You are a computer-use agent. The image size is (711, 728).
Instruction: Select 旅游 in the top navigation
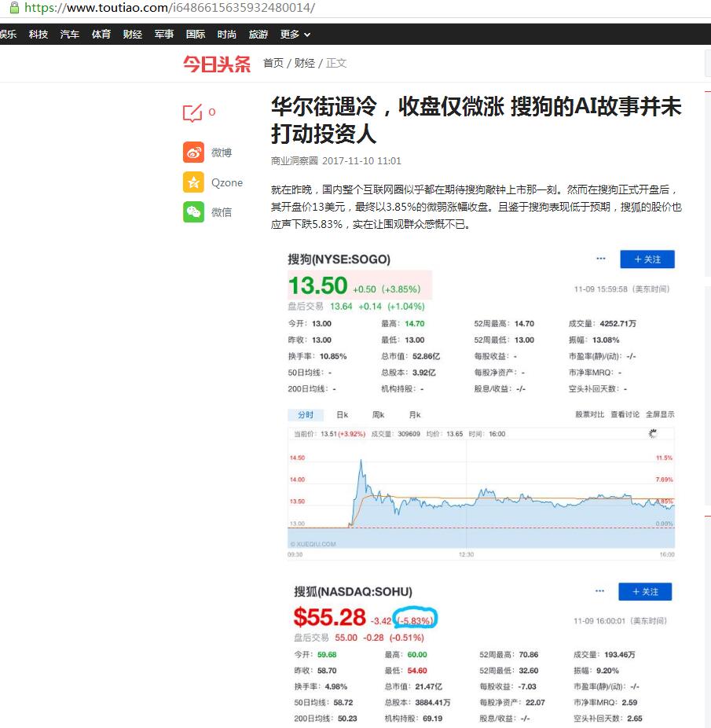point(258,34)
